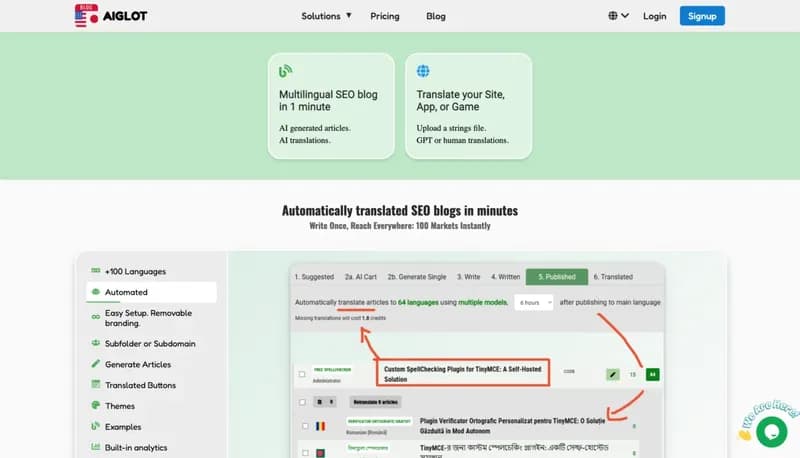Expand the language chevron next to globe
Viewport: 800px width, 458px height.
point(625,16)
